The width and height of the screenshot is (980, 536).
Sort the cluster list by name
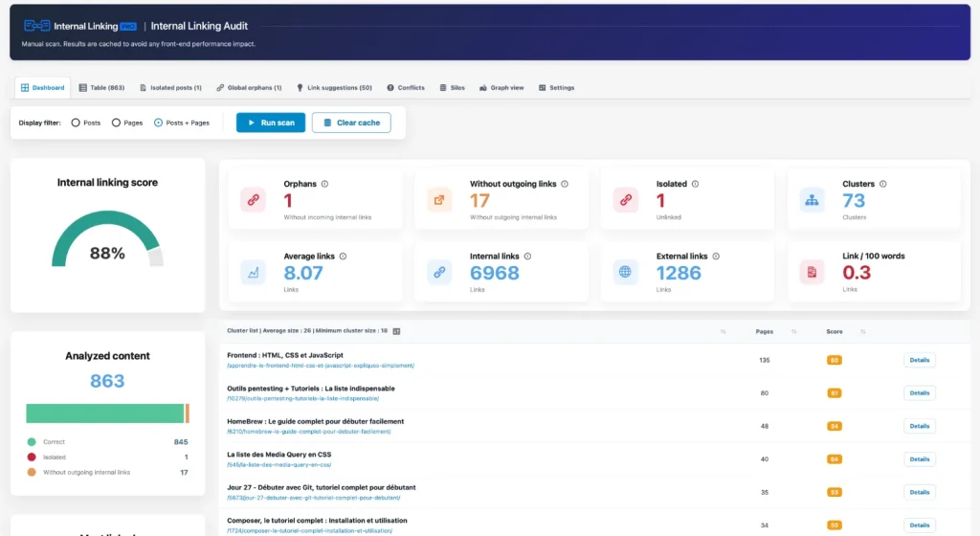[723, 332]
